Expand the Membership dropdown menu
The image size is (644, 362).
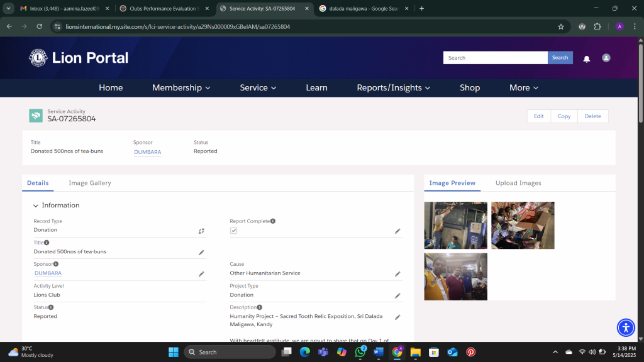tap(181, 88)
